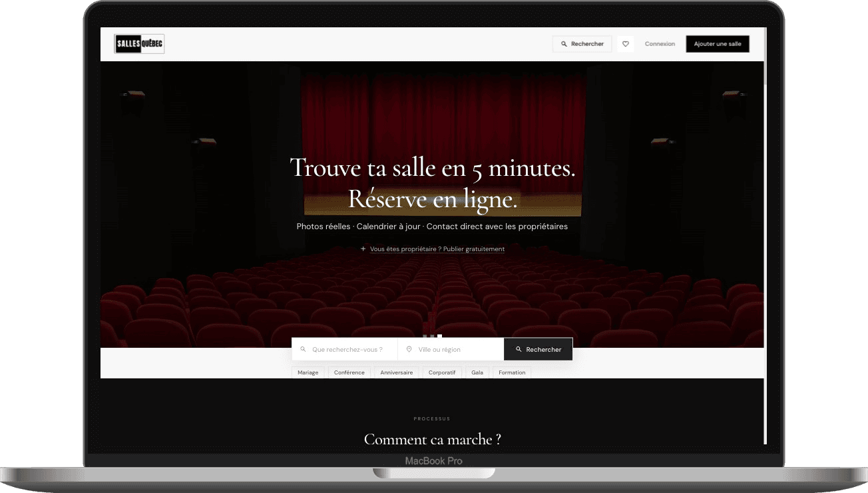
Task: Click the Photos réelles subtitle text
Action: click(x=433, y=227)
